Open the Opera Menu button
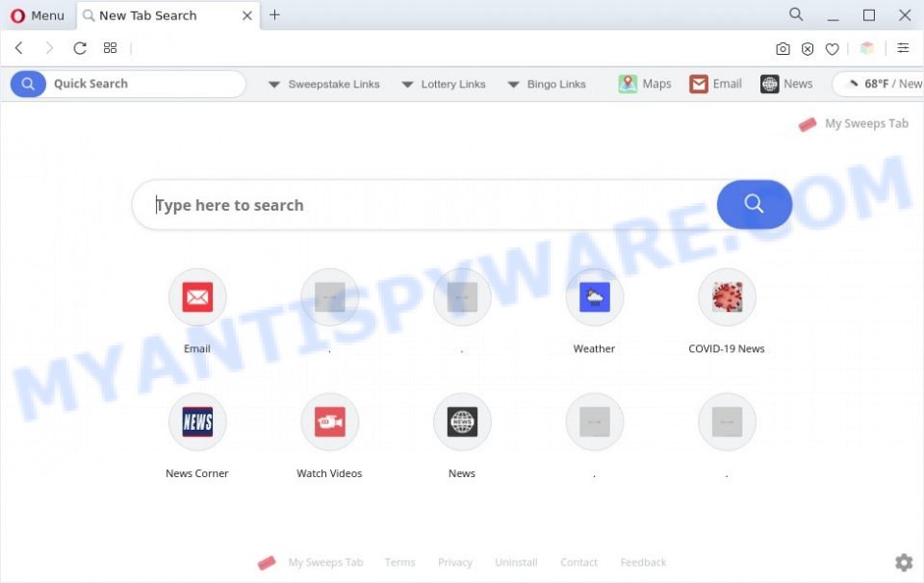The image size is (924, 583). point(38,16)
